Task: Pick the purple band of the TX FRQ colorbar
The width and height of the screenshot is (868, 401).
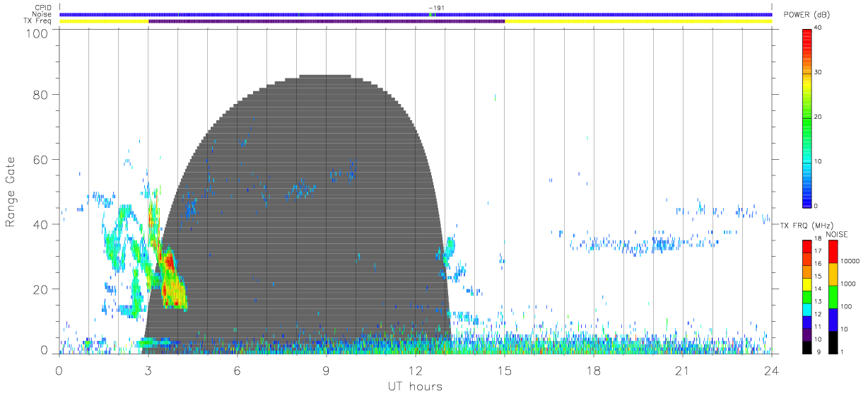Action: (x=807, y=333)
